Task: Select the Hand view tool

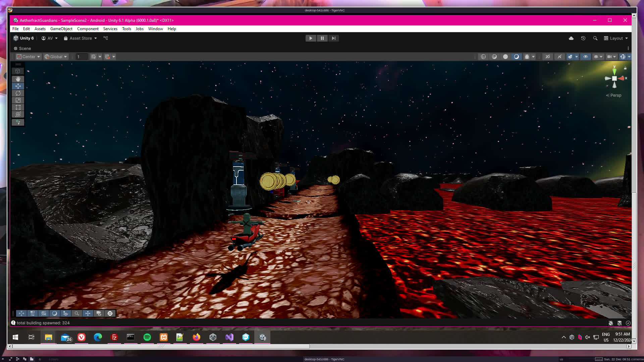Action: point(18,79)
